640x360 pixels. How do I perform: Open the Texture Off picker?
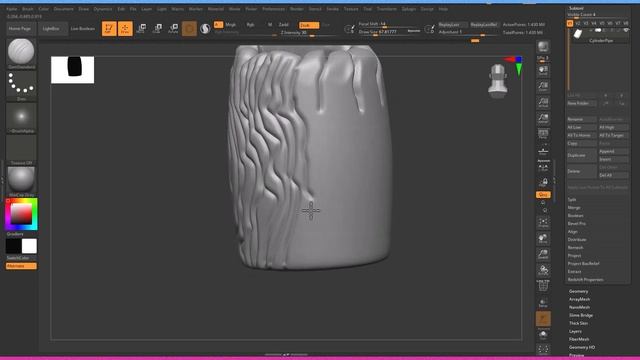pyautogui.click(x=21, y=150)
